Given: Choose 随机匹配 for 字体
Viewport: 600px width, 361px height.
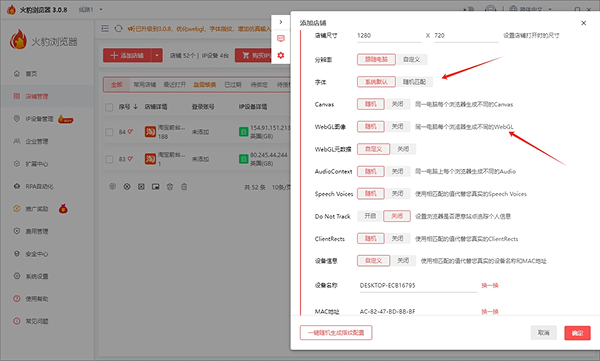Looking at the screenshot, I should click(x=414, y=82).
